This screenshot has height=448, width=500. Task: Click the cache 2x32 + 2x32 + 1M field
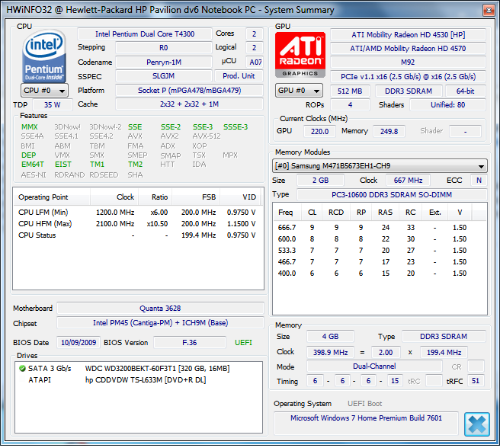pyautogui.click(x=190, y=104)
